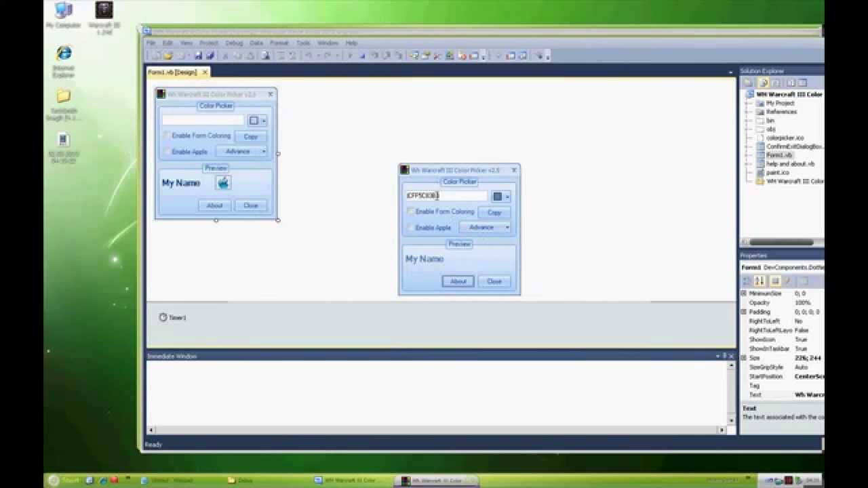Click the Save icon in the toolbar
Image resolution: width=868 pixels, height=488 pixels.
[199, 56]
